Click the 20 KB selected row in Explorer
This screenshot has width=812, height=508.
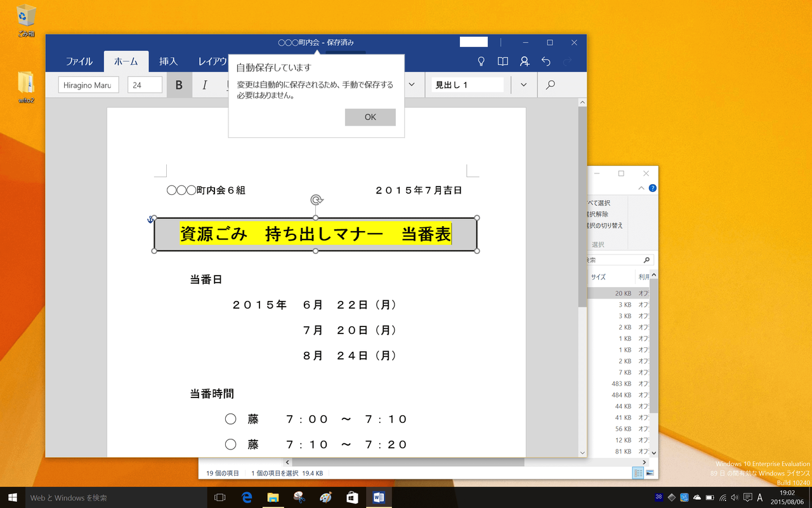pos(619,293)
